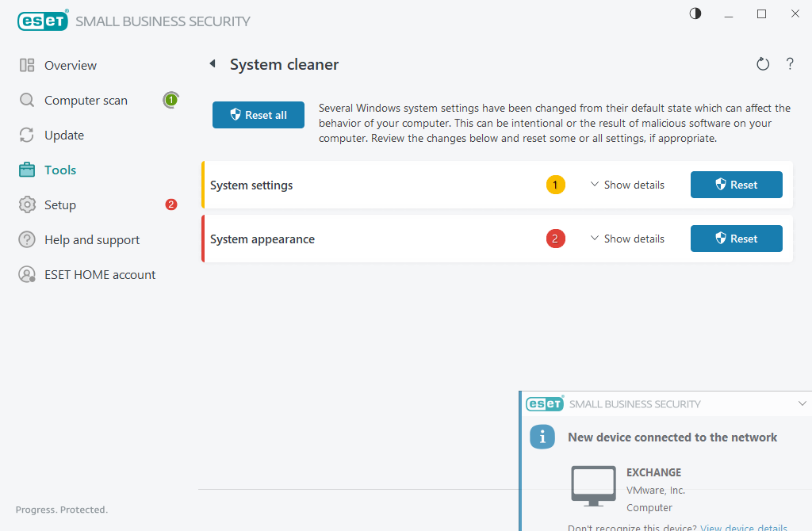This screenshot has width=812, height=531.
Task: Expand System appearance details
Action: [x=627, y=239]
